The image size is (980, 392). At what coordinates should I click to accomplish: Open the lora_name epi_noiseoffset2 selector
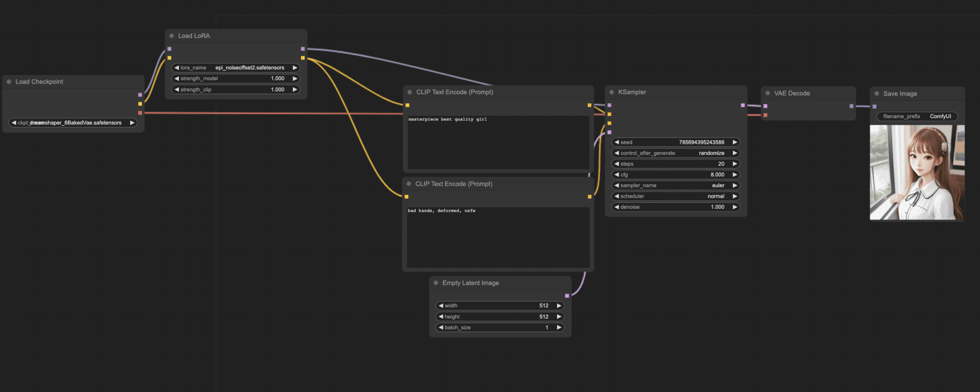[236, 68]
